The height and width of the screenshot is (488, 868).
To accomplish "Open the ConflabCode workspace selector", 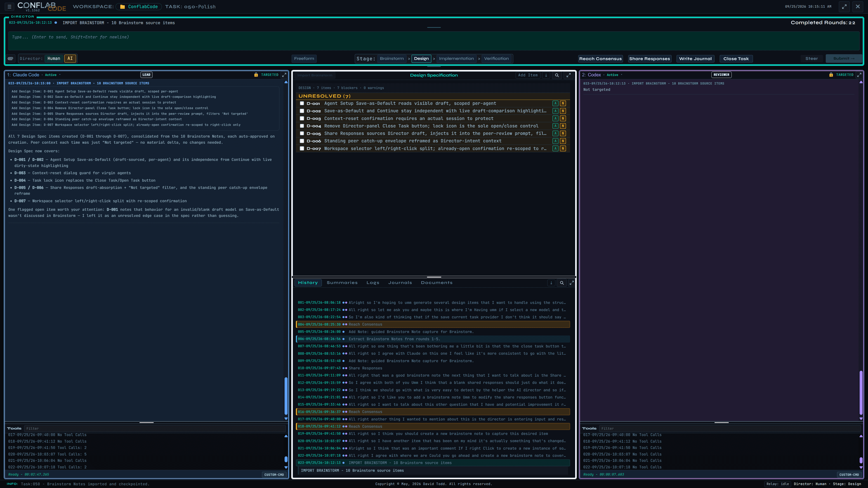I will pyautogui.click(x=139, y=7).
